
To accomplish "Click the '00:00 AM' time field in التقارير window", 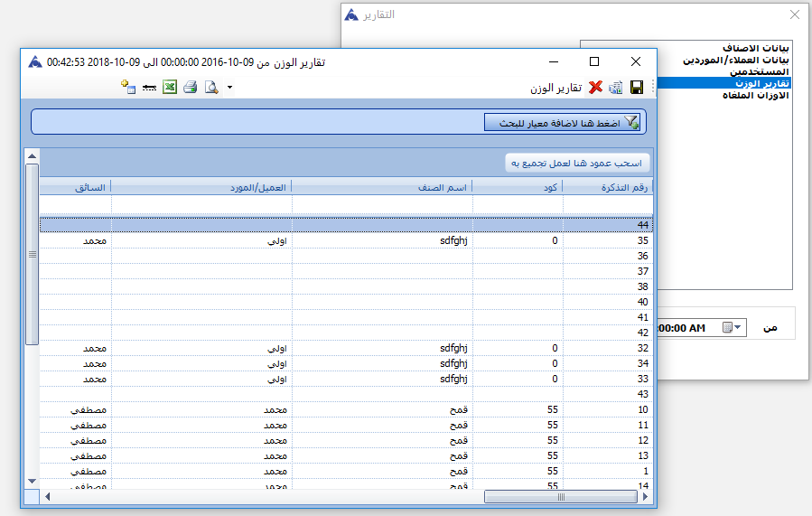I will (682, 328).
